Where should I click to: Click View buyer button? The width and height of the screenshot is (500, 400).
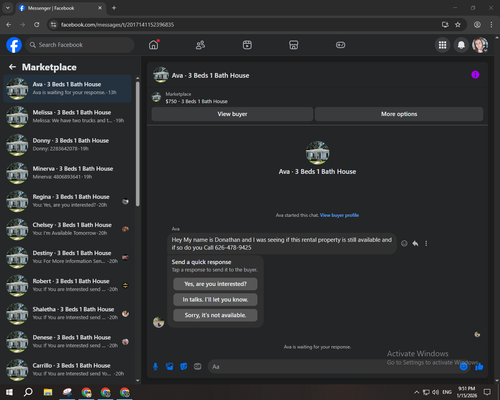(232, 114)
